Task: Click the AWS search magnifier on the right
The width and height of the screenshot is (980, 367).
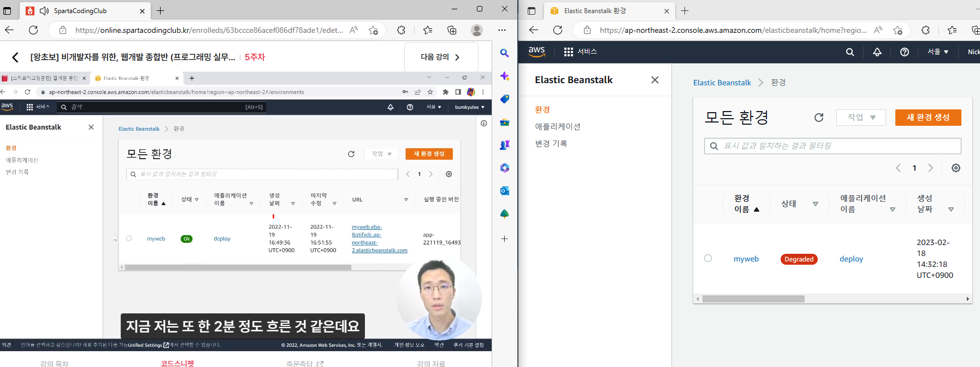Action: click(x=850, y=52)
